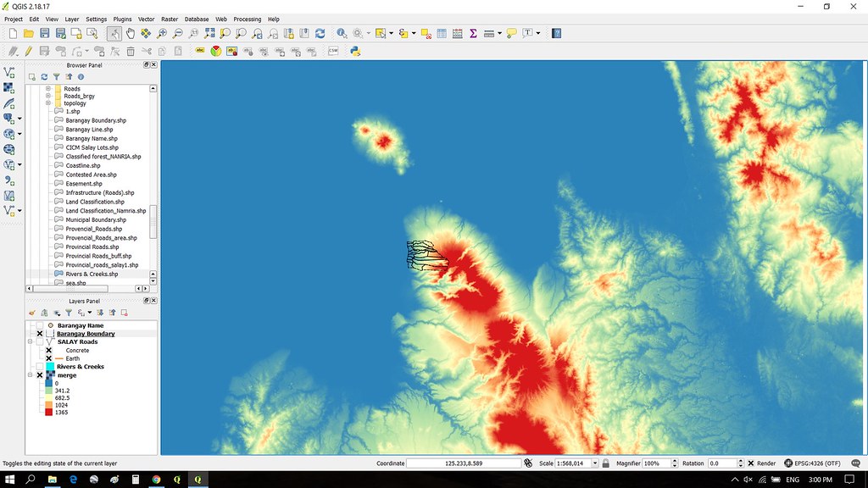Open the Scale dropdown arrow
This screenshot has height=488, width=868.
[595, 463]
